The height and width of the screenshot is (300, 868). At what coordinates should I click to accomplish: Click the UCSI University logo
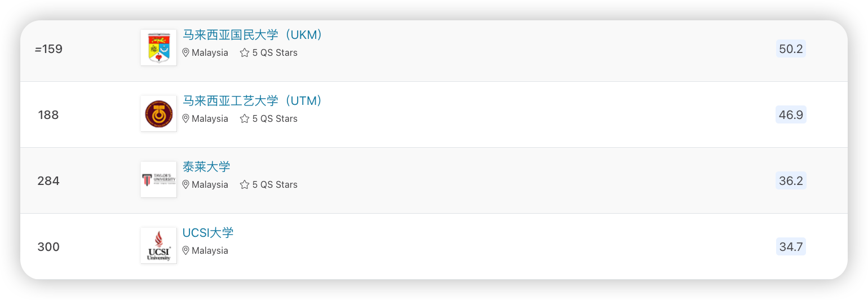coord(158,245)
